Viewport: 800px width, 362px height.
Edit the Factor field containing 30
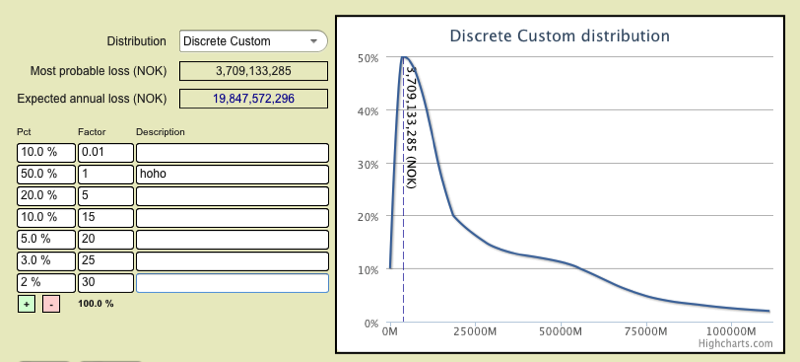coord(106,283)
